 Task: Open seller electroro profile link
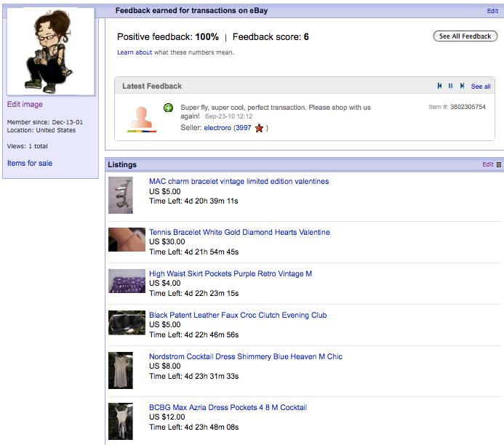pos(217,128)
